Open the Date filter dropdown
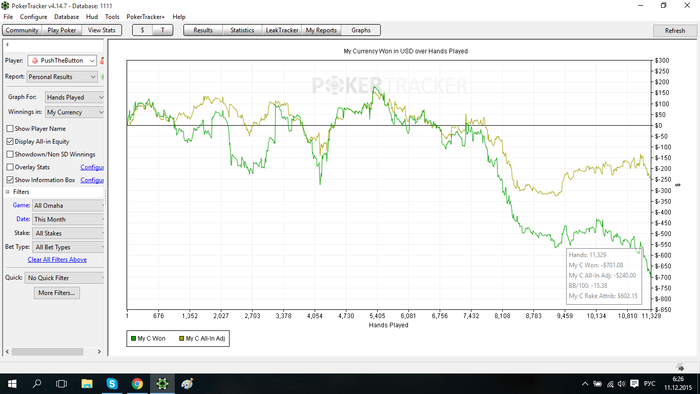700x394 pixels. pyautogui.click(x=68, y=220)
